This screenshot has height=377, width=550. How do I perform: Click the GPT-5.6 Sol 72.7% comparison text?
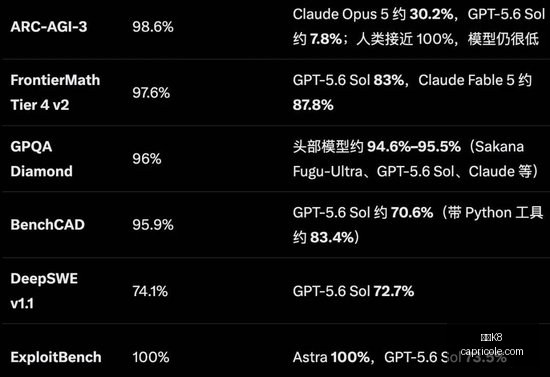point(353,291)
